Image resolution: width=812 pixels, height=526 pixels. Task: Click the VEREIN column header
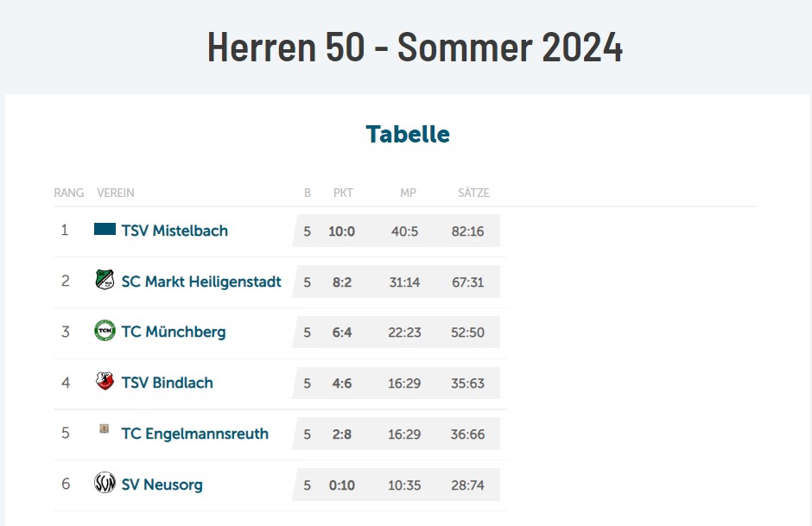coord(116,193)
